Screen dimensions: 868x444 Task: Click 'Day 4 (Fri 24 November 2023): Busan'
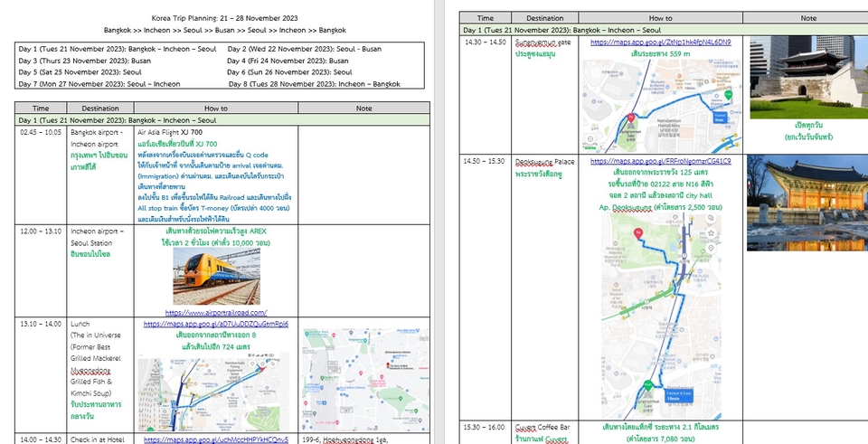[x=288, y=61]
